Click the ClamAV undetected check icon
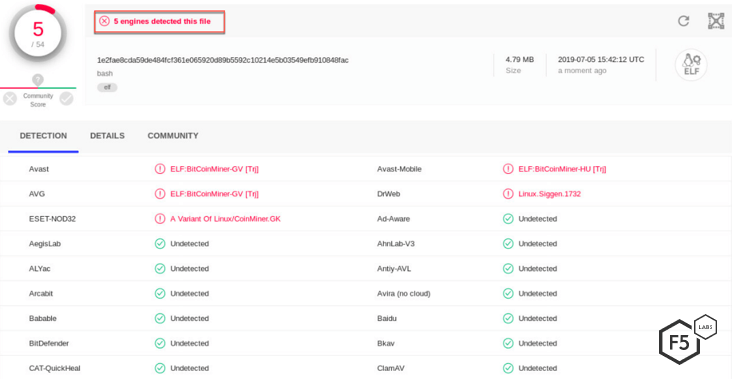Image resolution: width=732 pixels, height=379 pixels. click(x=508, y=368)
